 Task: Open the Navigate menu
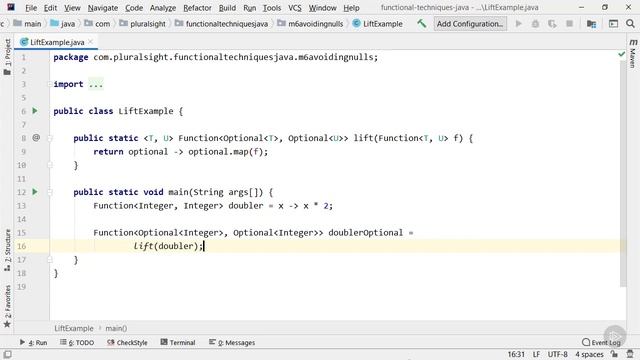click(x=102, y=8)
